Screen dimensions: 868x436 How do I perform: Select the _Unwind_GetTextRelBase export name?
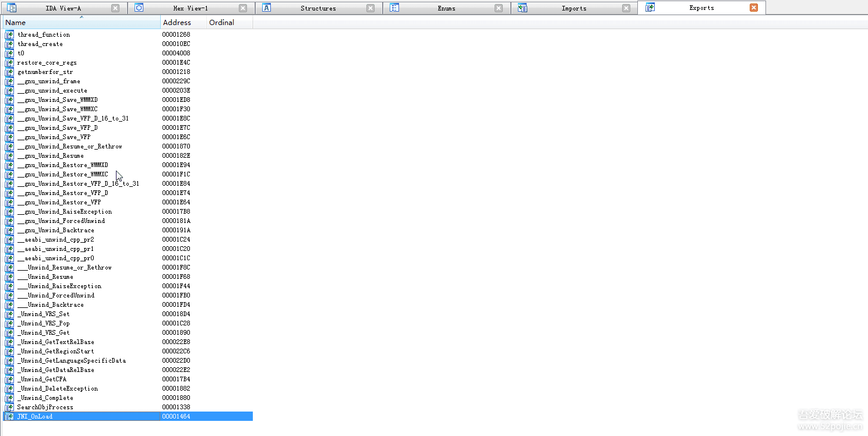(x=55, y=342)
